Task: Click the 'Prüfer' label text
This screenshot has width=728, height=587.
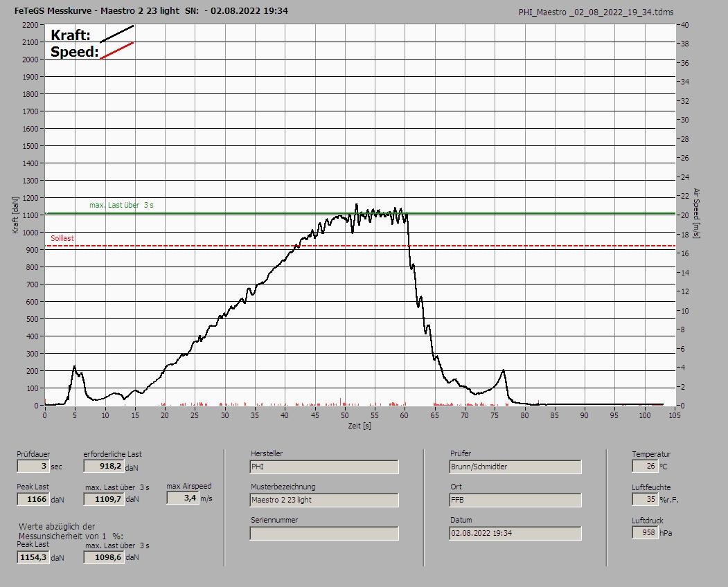Action: (461, 453)
